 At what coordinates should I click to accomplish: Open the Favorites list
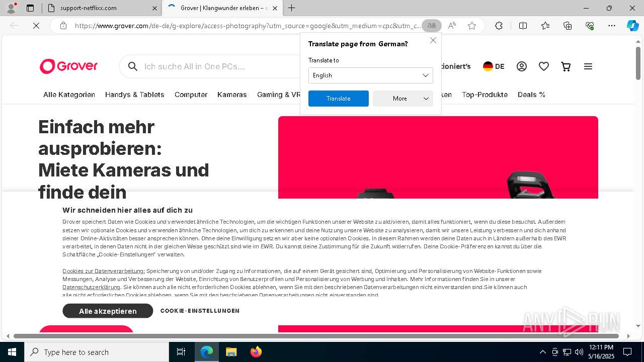545,26
